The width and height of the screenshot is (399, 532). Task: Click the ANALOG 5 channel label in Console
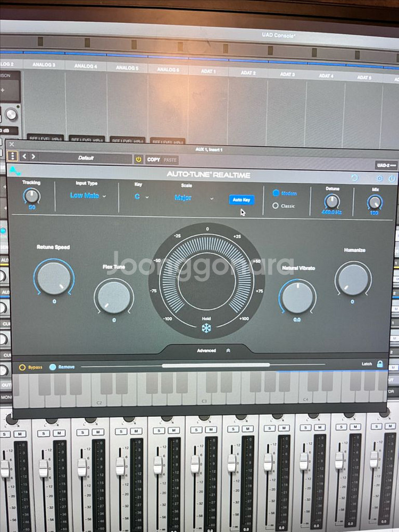127,68
